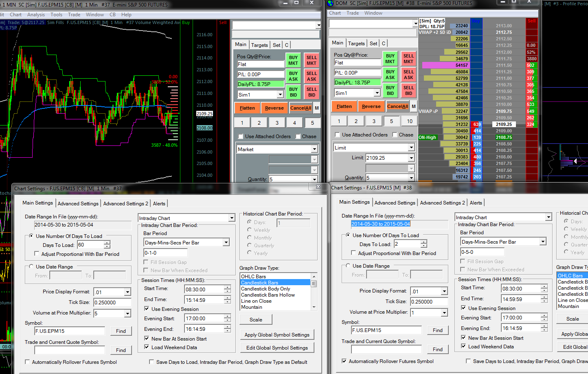Toggle the Chase checkbox in the DOM panel

(395, 135)
